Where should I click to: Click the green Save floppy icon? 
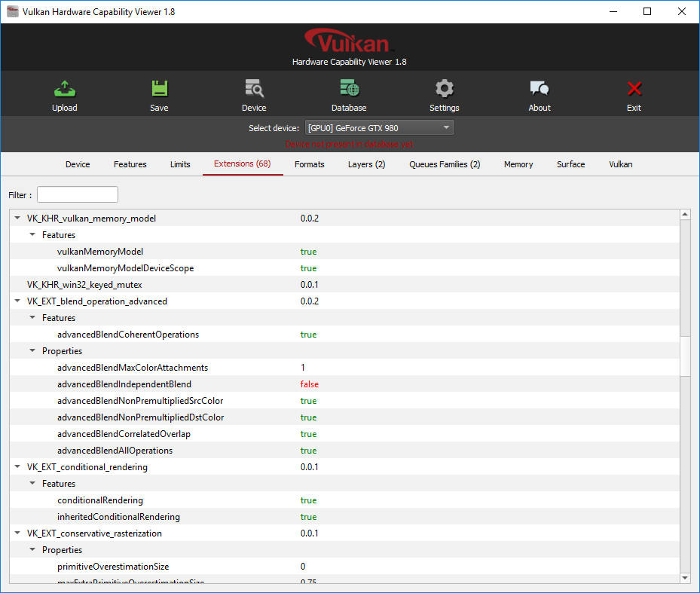click(160, 88)
